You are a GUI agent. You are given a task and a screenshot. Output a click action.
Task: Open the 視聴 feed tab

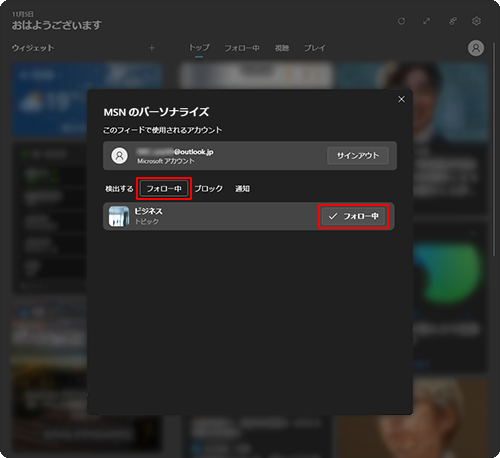coord(282,48)
